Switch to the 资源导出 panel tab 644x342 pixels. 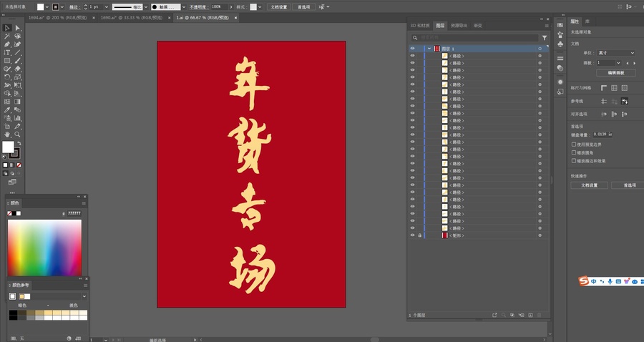coord(459,26)
